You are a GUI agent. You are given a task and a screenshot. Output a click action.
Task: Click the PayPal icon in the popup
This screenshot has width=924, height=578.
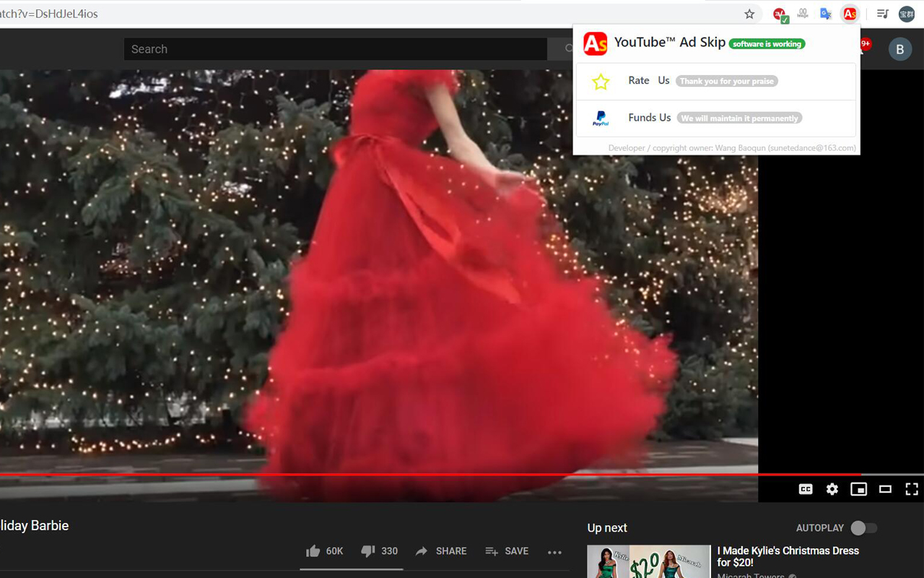[x=601, y=118]
